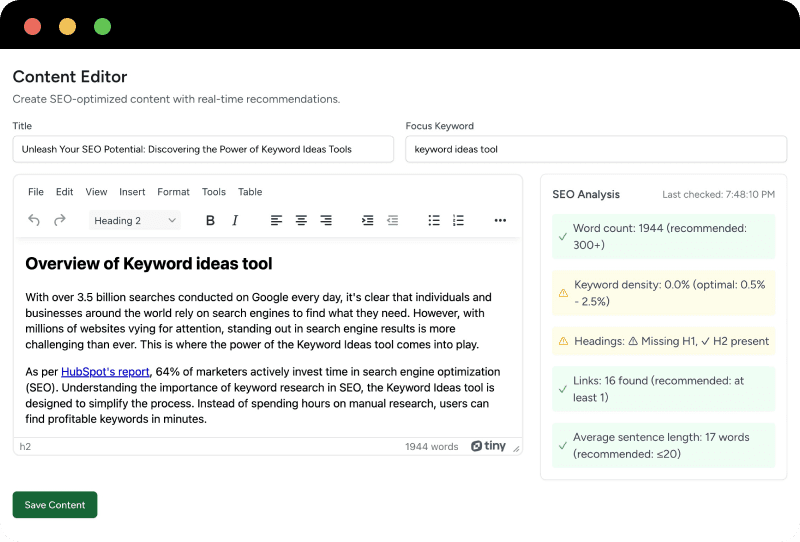Align text left
The image size is (800, 542).
(x=276, y=220)
